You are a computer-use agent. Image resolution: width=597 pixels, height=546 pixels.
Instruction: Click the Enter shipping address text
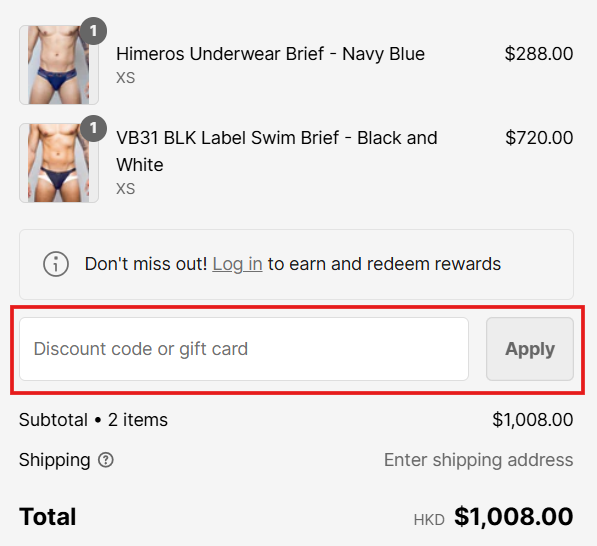(x=479, y=460)
